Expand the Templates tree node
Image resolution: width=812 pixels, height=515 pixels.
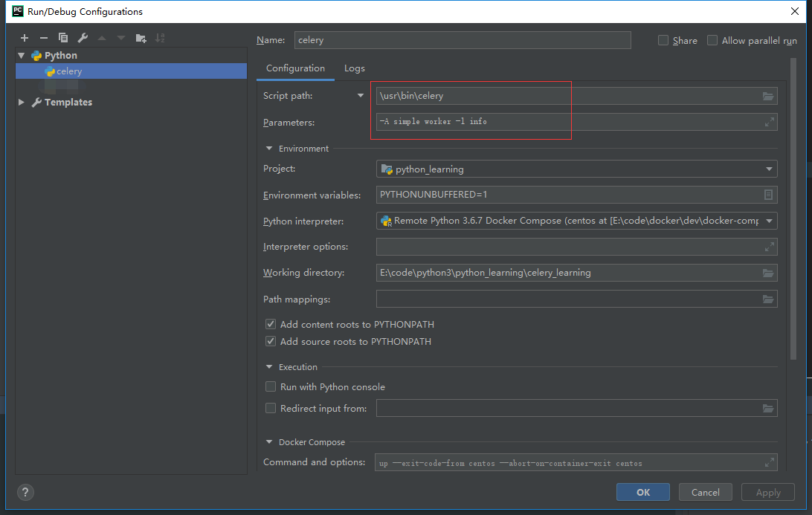click(22, 103)
